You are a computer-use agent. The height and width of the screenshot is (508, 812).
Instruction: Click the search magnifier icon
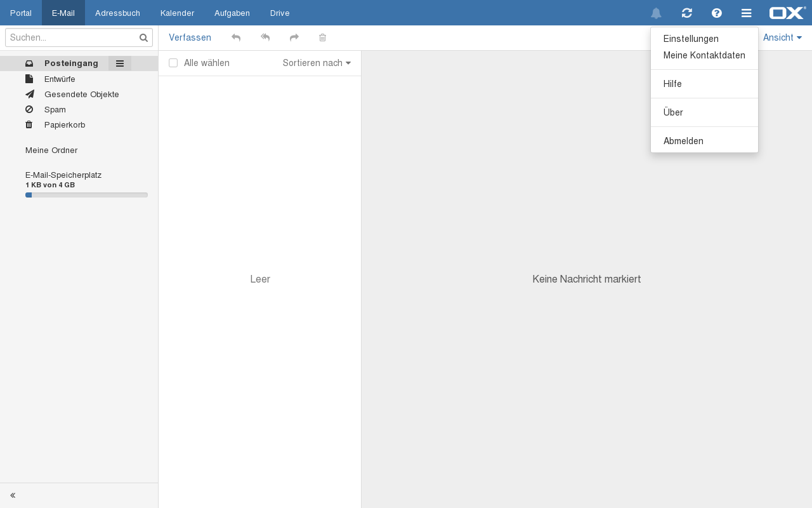coord(143,38)
